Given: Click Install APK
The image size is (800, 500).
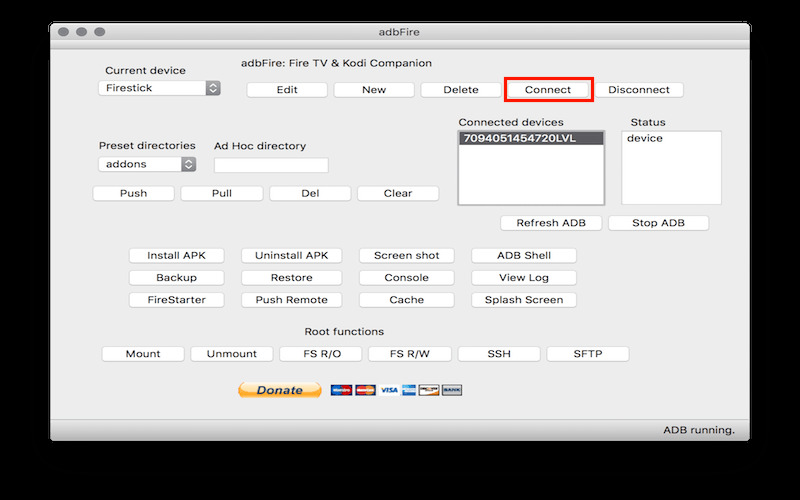Looking at the screenshot, I should point(177,256).
